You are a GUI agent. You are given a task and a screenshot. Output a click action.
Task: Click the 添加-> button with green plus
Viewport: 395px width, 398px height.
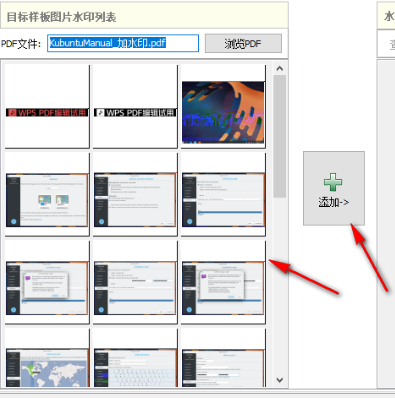334,188
